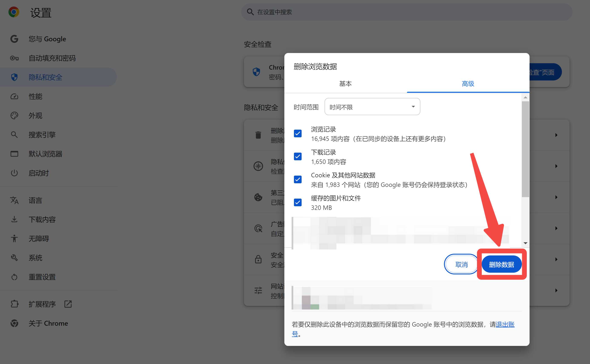The height and width of the screenshot is (364, 590).
Task: Click the cookie icon in privacy list
Action: pyautogui.click(x=258, y=197)
